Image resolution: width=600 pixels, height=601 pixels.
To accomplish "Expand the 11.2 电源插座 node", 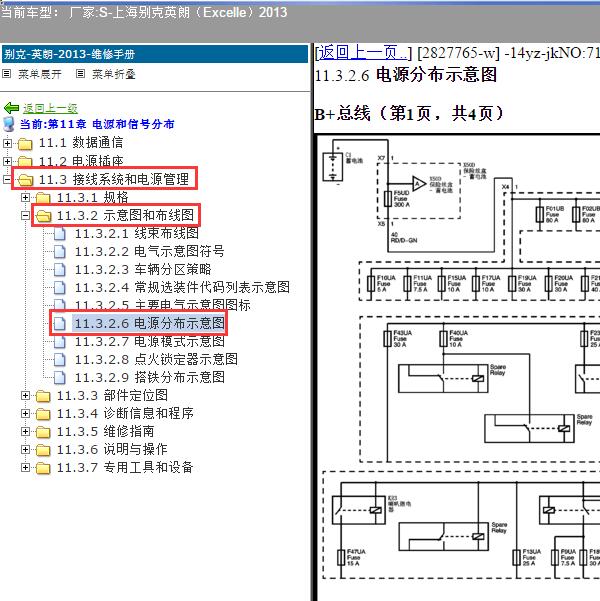I will click(x=7, y=161).
